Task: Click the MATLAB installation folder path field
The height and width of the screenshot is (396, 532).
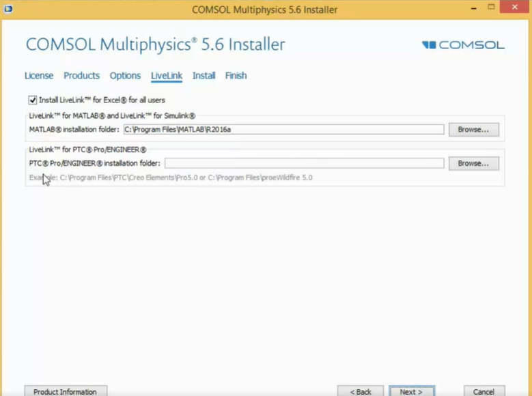Action: [283, 130]
